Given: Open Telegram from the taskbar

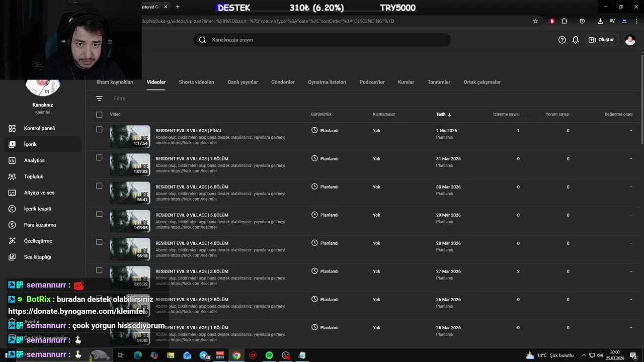Looking at the screenshot, I should pyautogui.click(x=204, y=355).
